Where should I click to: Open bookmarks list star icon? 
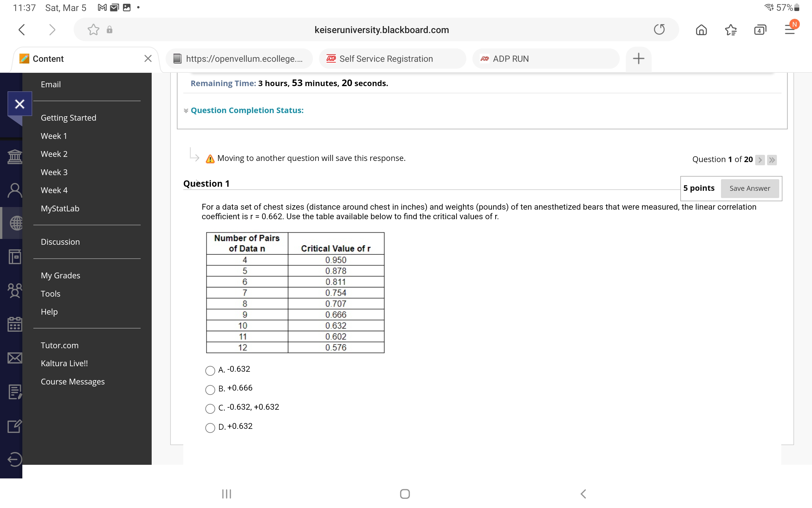[x=730, y=30]
